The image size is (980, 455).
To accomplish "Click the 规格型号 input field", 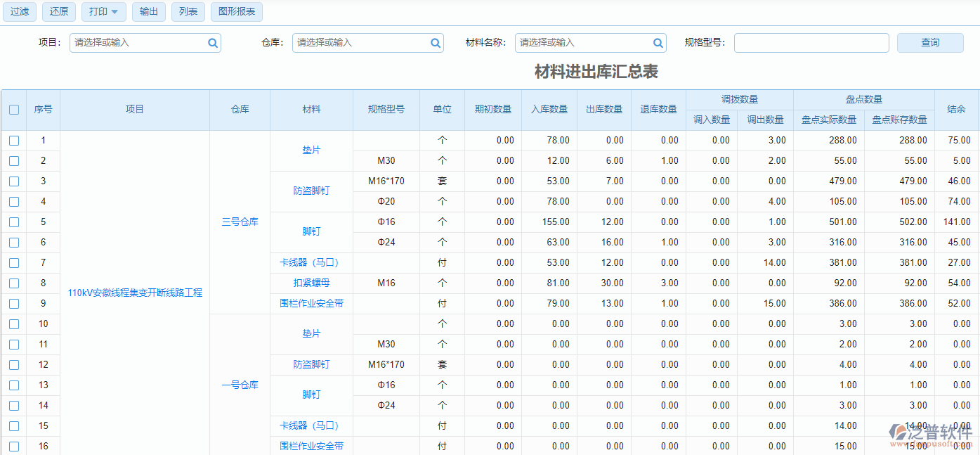I will coord(811,42).
